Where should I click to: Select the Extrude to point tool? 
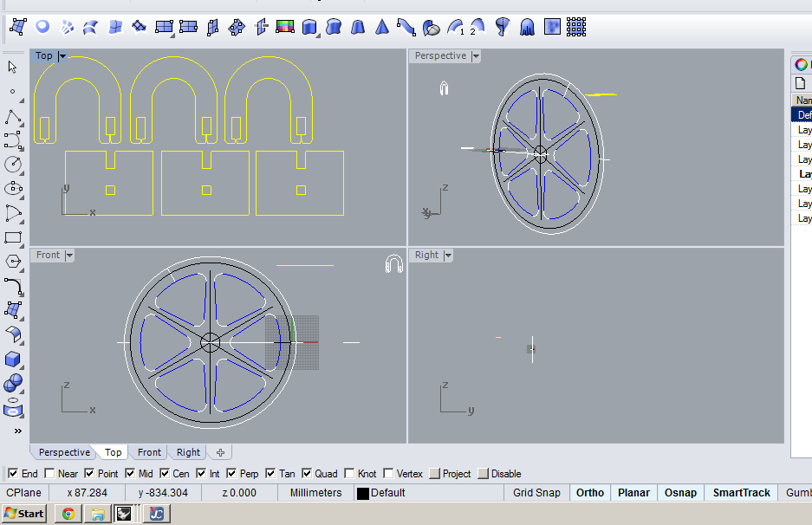coord(382,27)
